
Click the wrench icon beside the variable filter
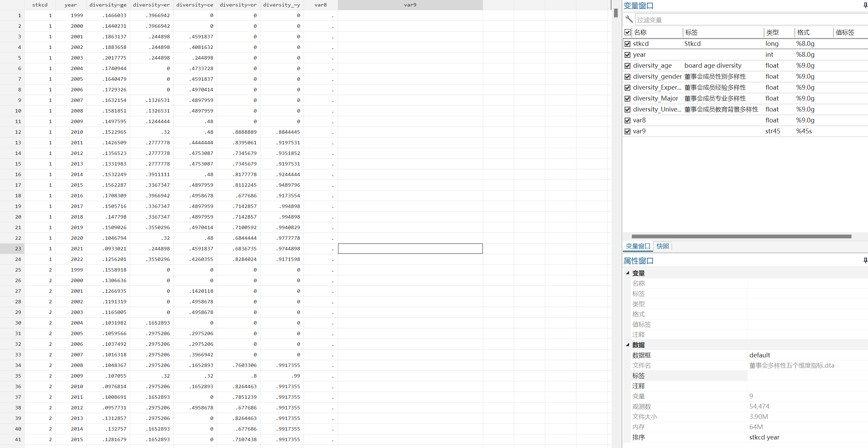[x=629, y=19]
